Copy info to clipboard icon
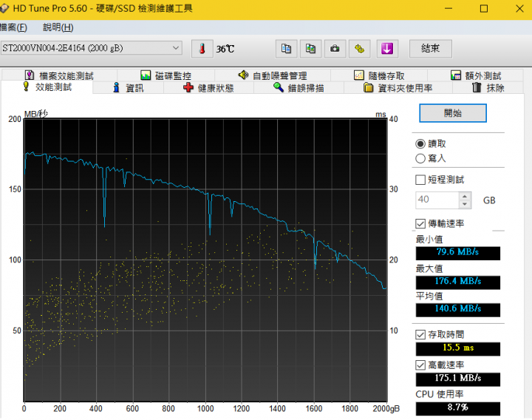 [287, 49]
